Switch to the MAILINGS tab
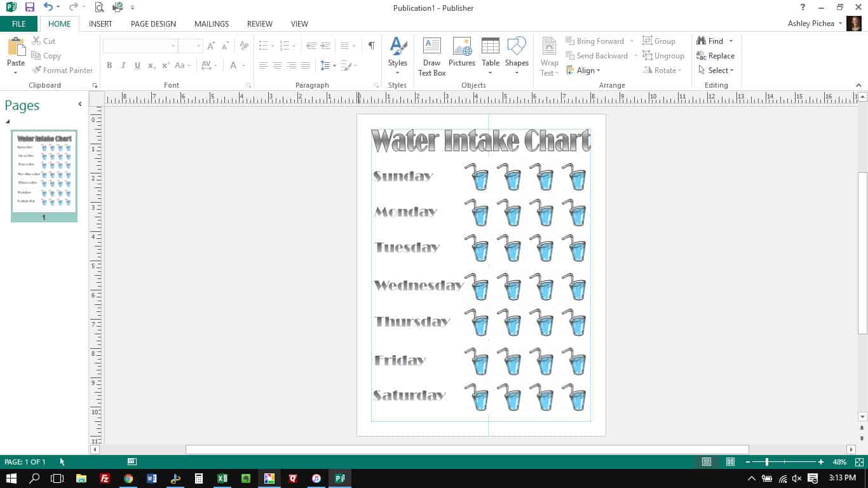The height and width of the screenshot is (488, 868). click(x=212, y=24)
